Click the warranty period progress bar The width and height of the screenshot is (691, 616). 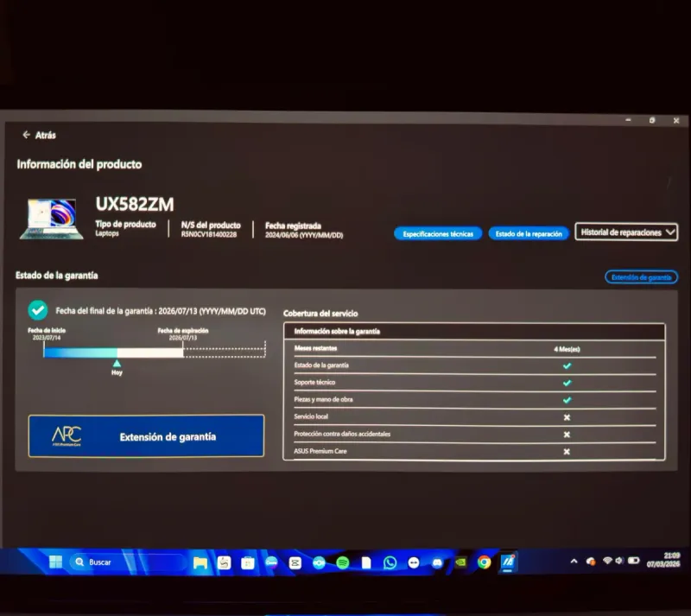[x=113, y=352]
